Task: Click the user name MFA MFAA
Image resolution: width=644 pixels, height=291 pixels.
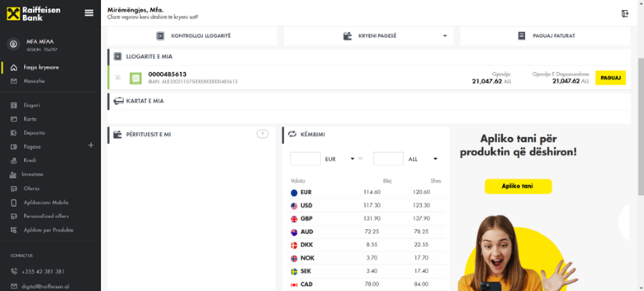Action: point(40,42)
